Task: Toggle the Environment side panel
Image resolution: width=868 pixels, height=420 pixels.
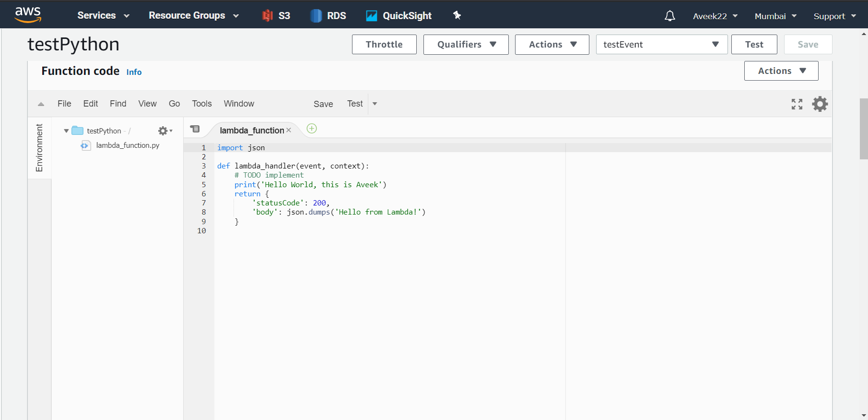Action: click(39, 148)
